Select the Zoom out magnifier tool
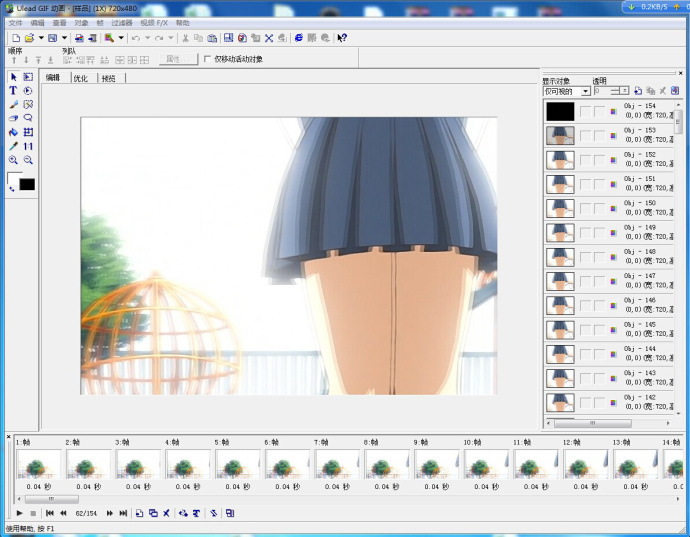The image size is (690, 537). coord(28,160)
